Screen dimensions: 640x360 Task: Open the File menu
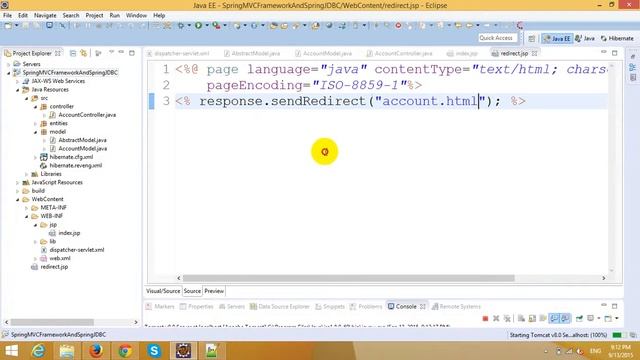pyautogui.click(x=7, y=15)
